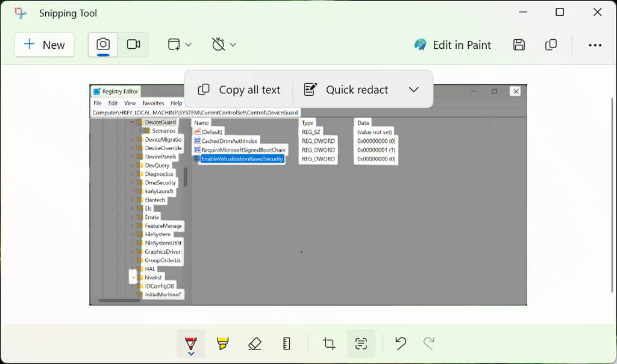This screenshot has height=364, width=617.
Task: Show the ruler tool
Action: coord(286,344)
